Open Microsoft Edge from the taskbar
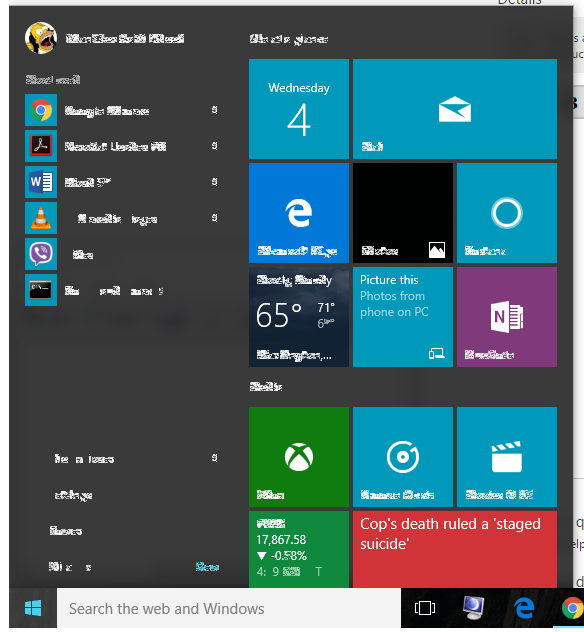Viewport: 584px width, 632px height. pyautogui.click(x=524, y=608)
